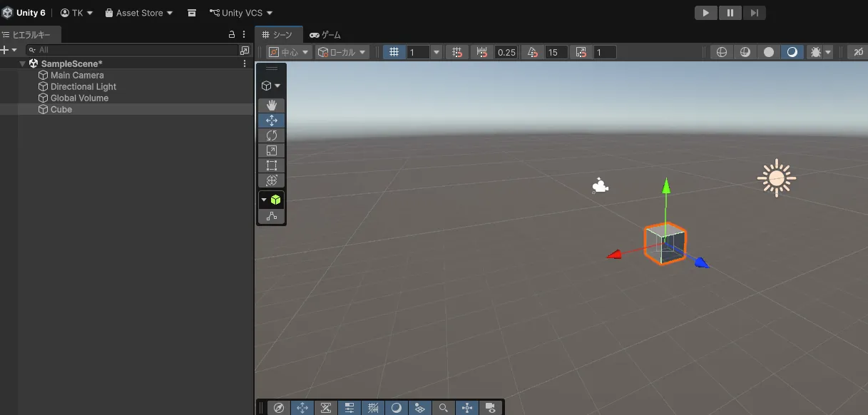Toggle grid snapping in scene toolbar
Viewport: 868px width, 415px height.
tap(457, 52)
